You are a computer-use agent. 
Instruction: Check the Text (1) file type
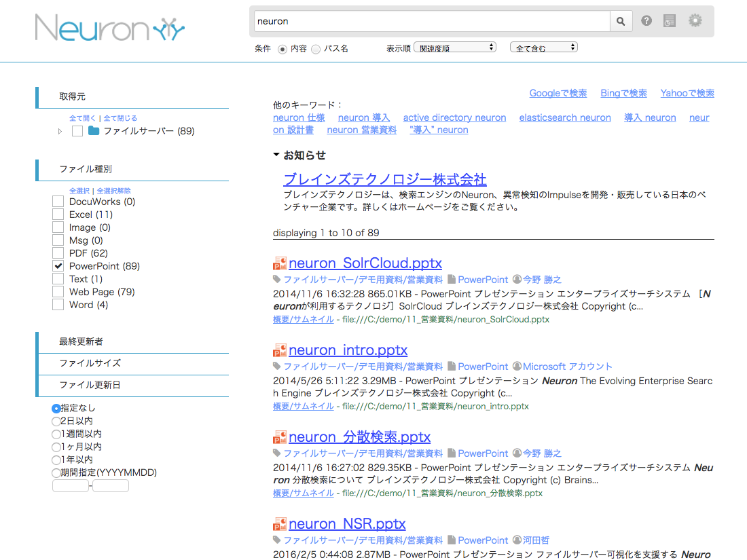coord(58,278)
